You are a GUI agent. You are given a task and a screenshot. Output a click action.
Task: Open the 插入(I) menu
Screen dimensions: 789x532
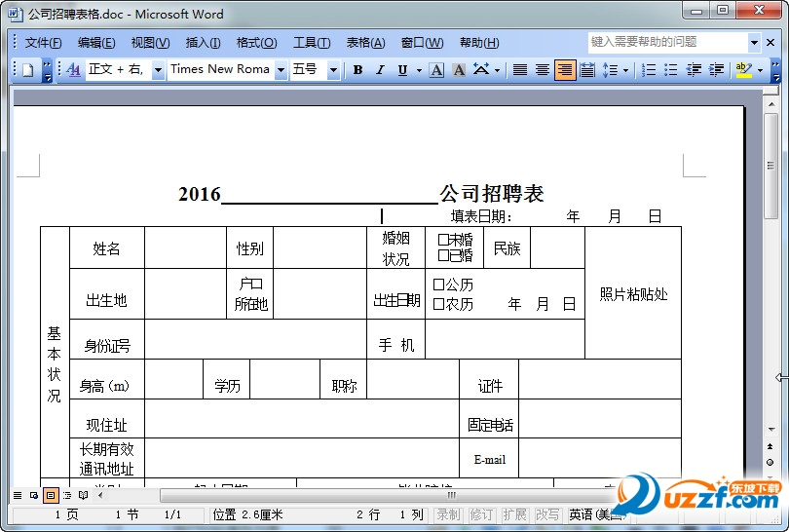click(204, 43)
